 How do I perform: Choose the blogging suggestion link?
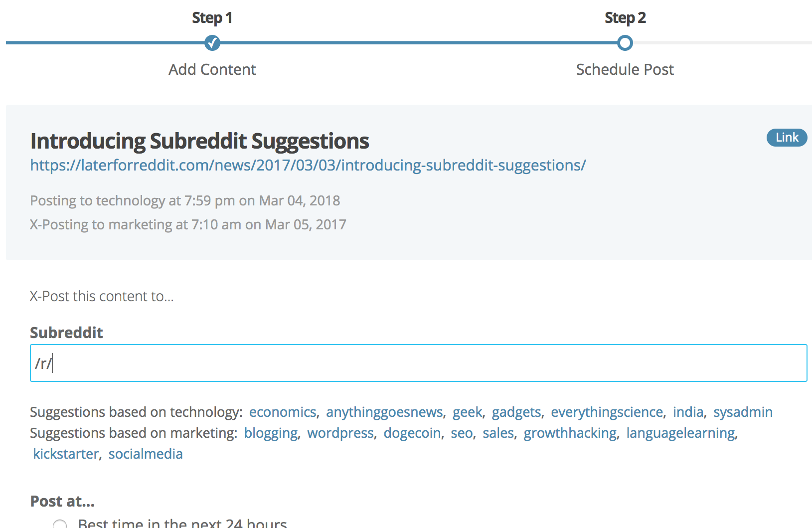271,433
